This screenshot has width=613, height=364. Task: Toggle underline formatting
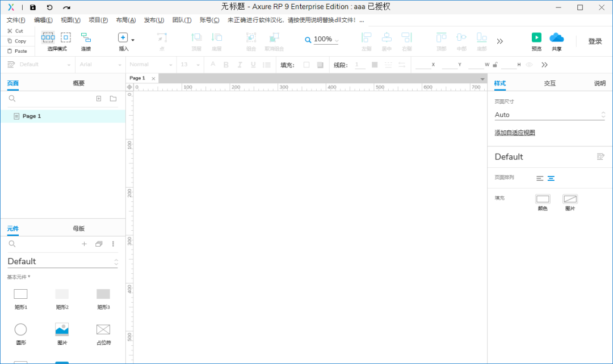tap(253, 65)
